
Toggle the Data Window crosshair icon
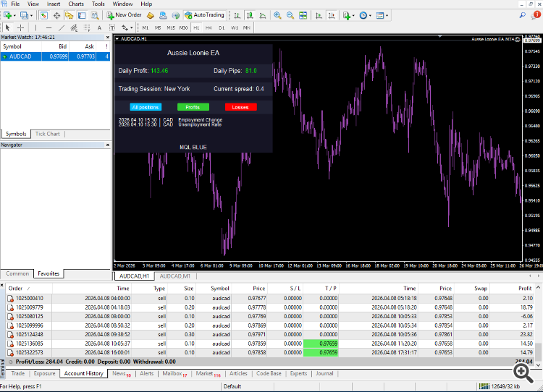[56, 15]
